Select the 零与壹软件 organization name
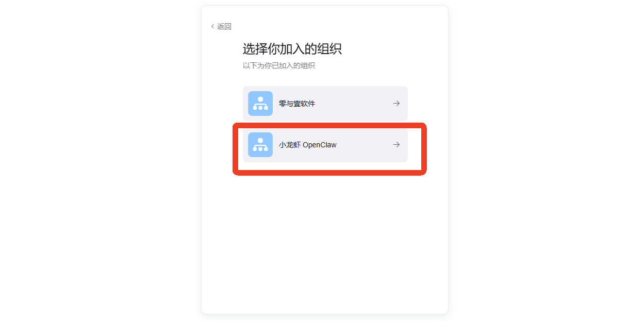This screenshot has width=644, height=322. (297, 104)
